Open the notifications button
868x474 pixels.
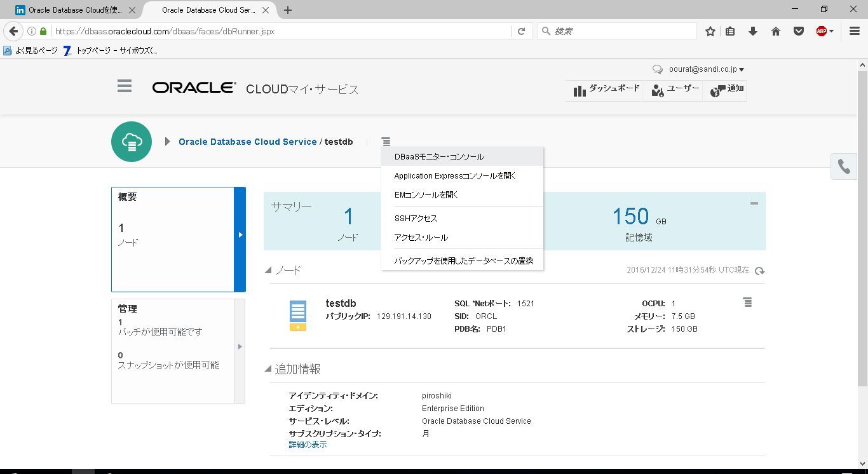click(x=726, y=90)
